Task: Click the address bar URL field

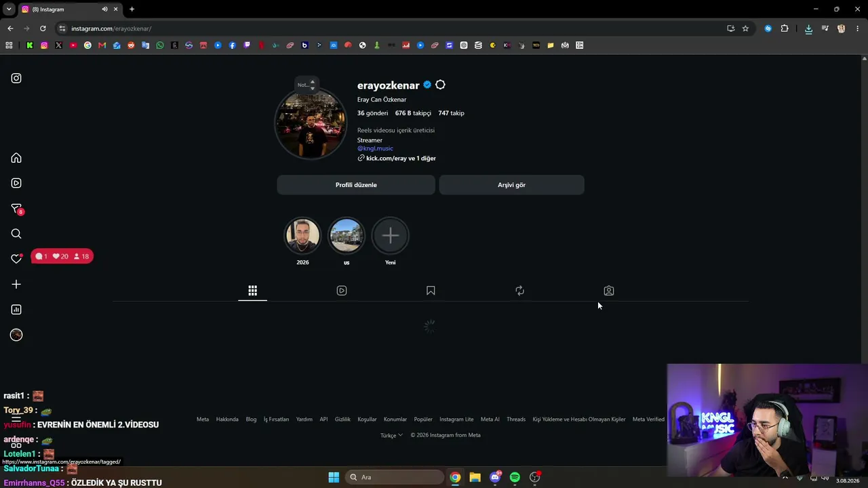Action: 393,28
